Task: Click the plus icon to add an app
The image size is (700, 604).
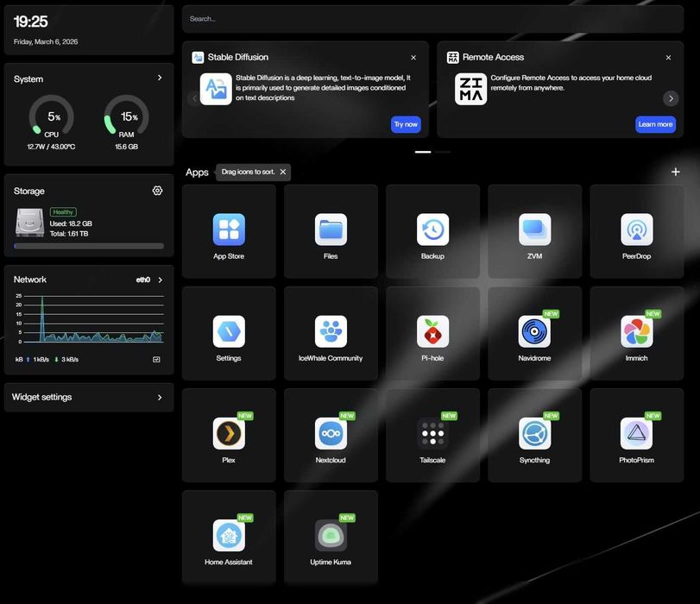Action: coord(676,172)
